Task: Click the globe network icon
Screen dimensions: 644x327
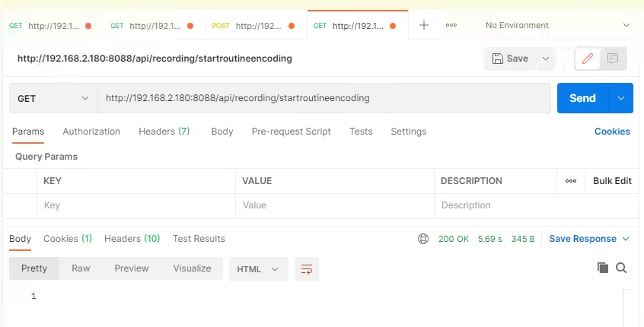Action: coord(423,239)
